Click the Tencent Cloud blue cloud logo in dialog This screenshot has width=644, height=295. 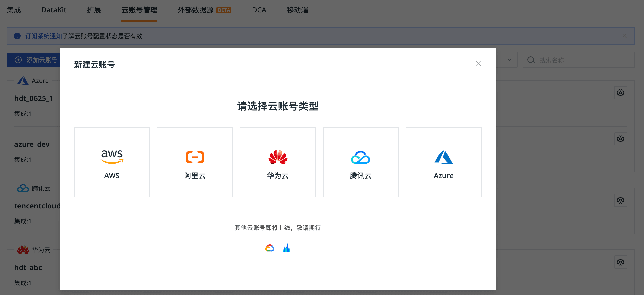tap(361, 157)
